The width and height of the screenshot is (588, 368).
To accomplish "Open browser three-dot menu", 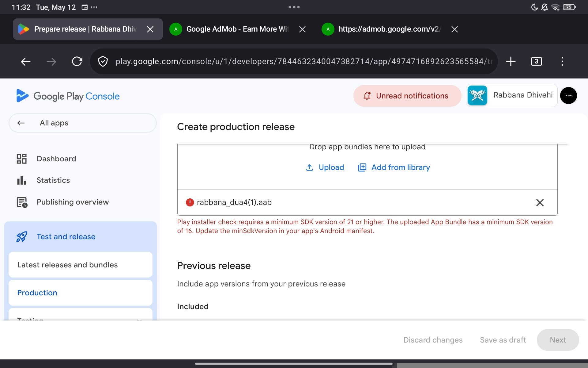I will click(562, 61).
